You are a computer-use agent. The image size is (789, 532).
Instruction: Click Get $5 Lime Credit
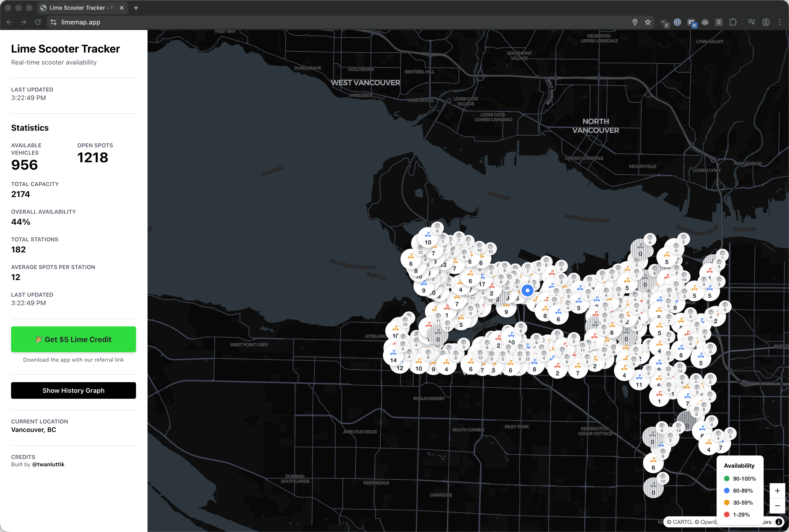tap(73, 339)
